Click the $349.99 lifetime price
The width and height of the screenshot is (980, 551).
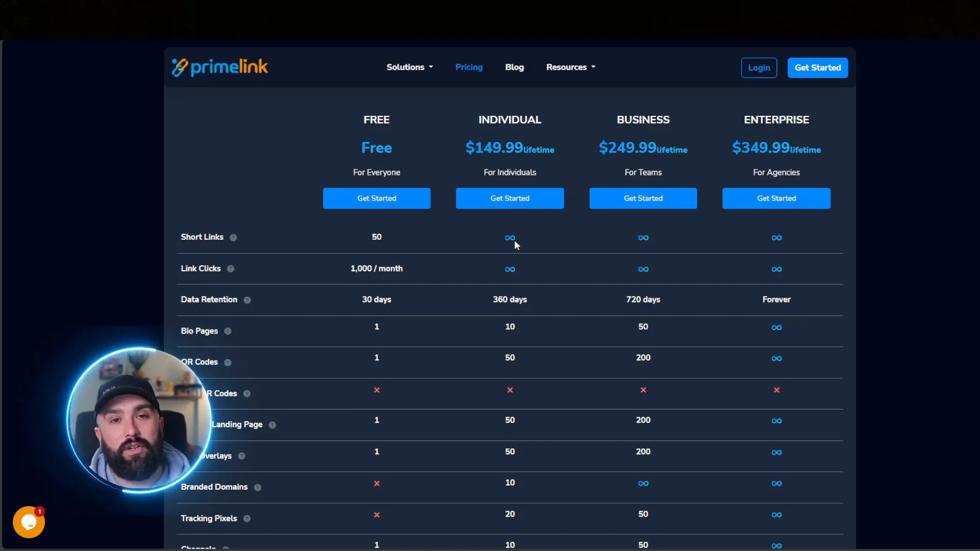point(776,148)
